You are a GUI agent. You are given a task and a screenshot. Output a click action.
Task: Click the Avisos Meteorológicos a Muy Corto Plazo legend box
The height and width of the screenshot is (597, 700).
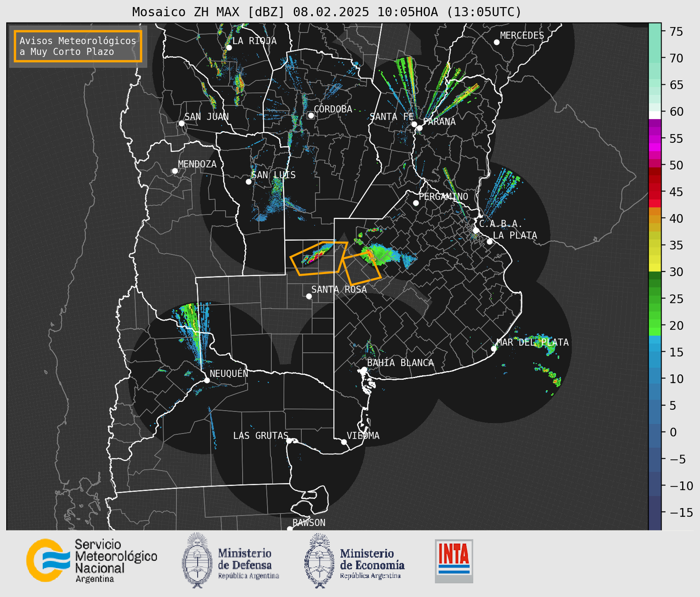pyautogui.click(x=78, y=46)
